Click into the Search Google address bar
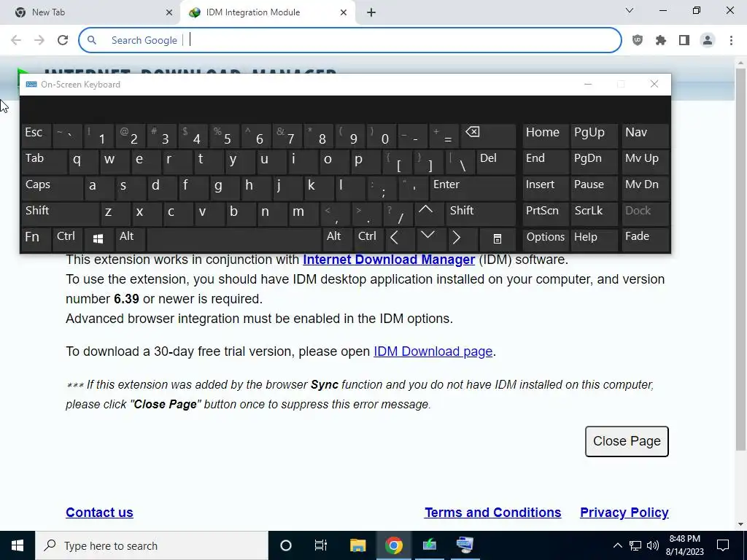Viewport: 747px width, 560px height. (x=350, y=40)
